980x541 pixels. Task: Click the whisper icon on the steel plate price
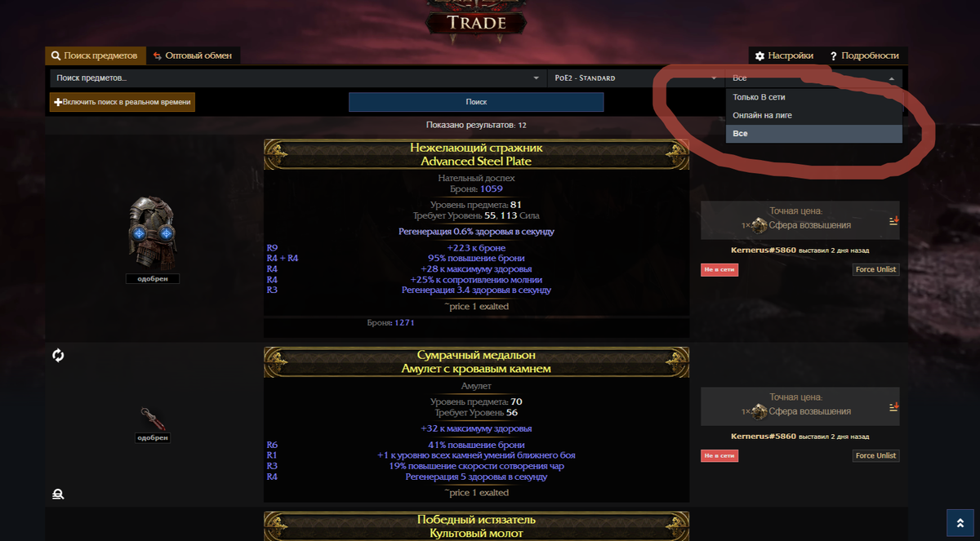click(x=894, y=220)
